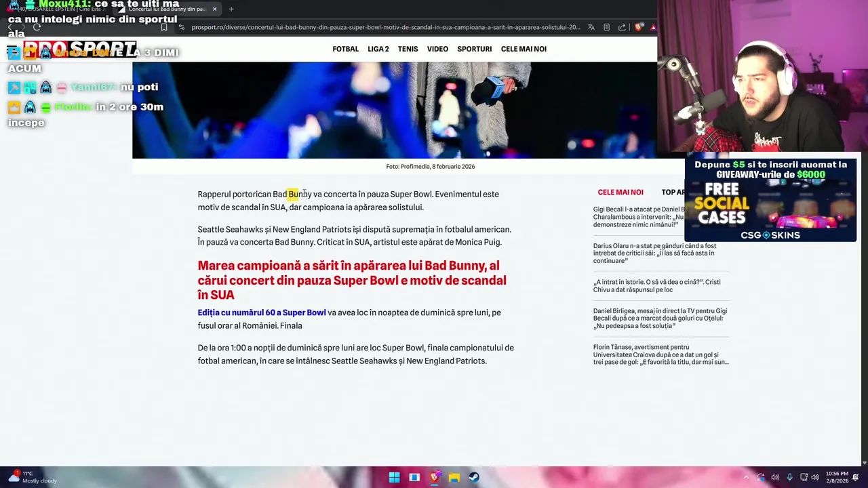This screenshot has height=488, width=868.
Task: Click the CSGO Skins free cases ad
Action: pos(770,199)
